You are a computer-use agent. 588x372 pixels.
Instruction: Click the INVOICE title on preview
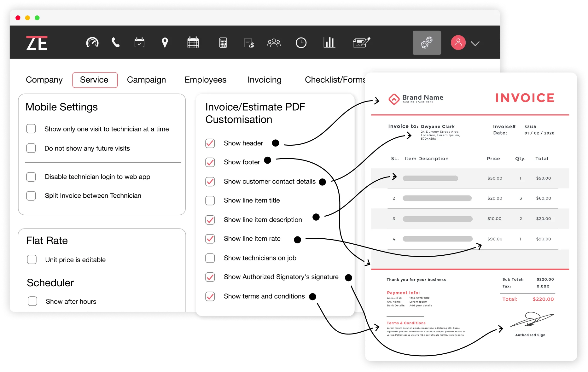tap(525, 98)
